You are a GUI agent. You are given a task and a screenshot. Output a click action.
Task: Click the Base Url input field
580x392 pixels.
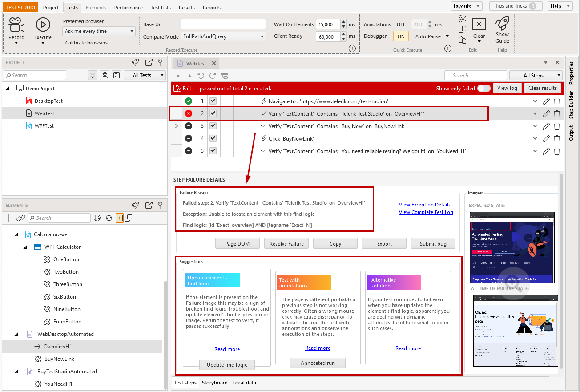[x=223, y=24]
